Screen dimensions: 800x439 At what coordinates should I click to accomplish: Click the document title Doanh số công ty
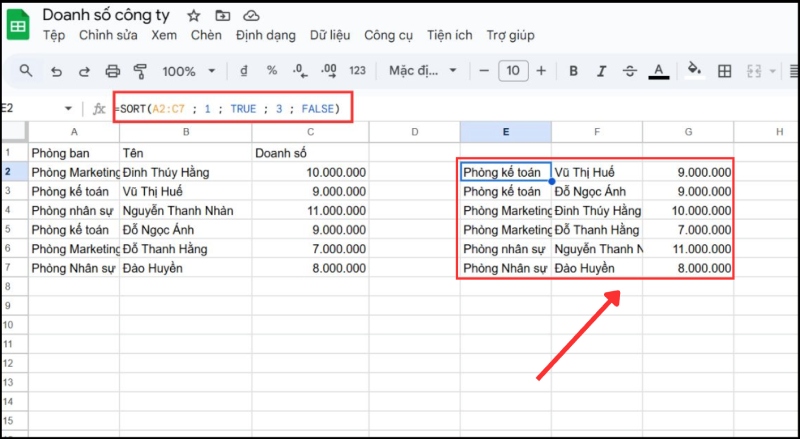point(106,15)
